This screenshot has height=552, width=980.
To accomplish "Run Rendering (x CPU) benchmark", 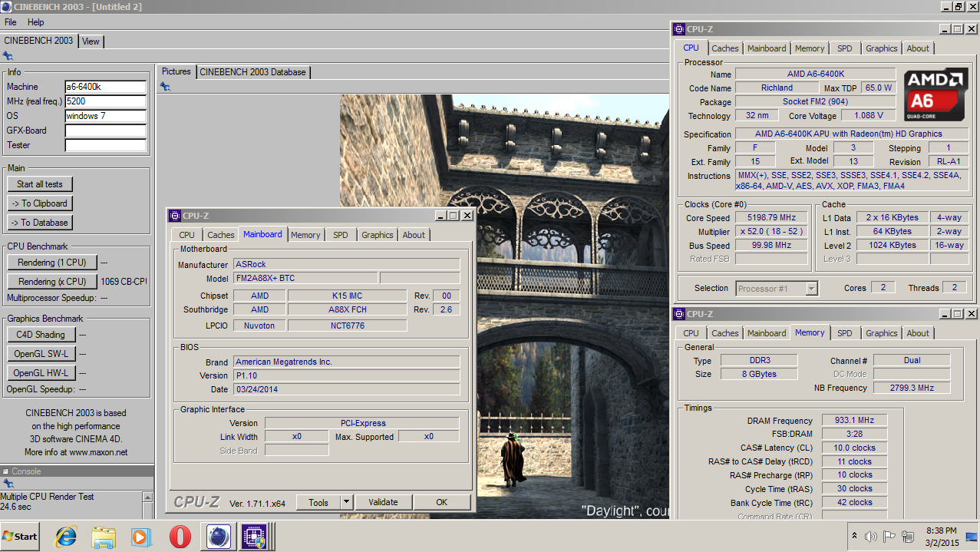I will pyautogui.click(x=52, y=282).
